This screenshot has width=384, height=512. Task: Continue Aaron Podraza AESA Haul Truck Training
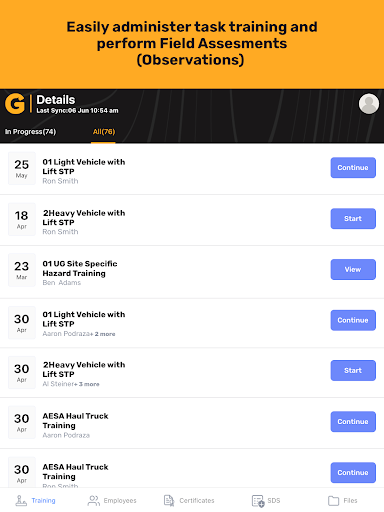coord(353,422)
